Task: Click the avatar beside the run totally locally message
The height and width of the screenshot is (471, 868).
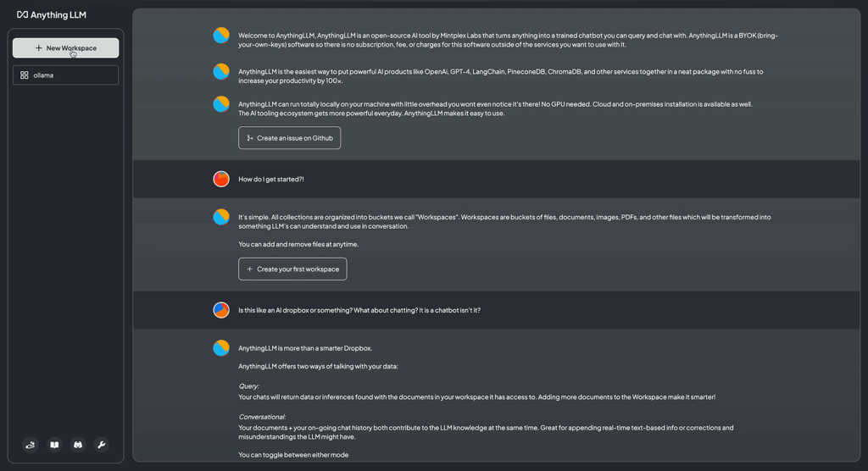Action: click(x=221, y=104)
